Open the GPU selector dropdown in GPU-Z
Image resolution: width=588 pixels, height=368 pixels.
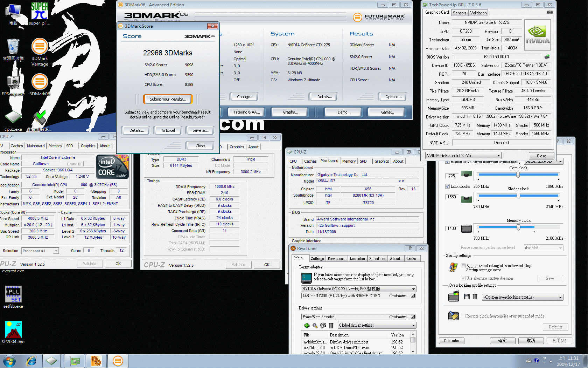[463, 156]
